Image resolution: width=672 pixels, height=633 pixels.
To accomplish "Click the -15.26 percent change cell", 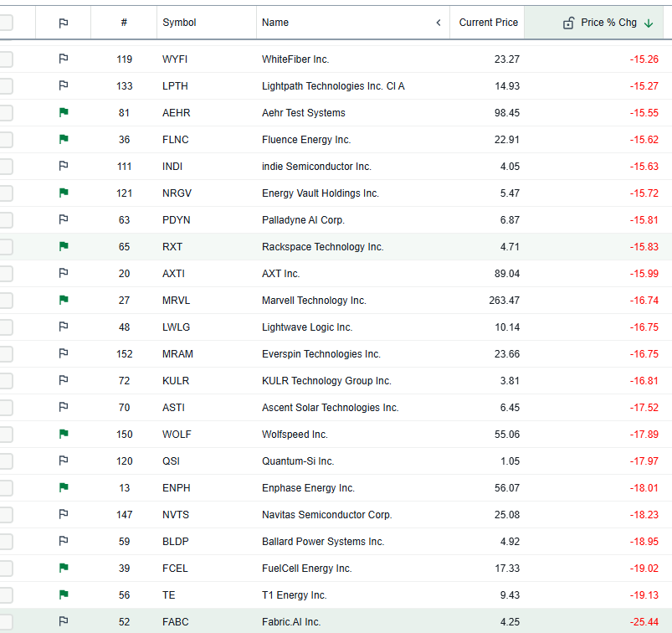I will coord(644,59).
